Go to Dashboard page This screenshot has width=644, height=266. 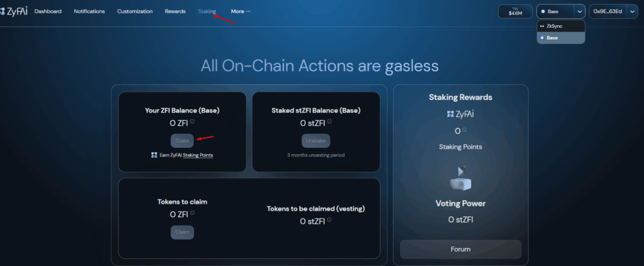click(48, 11)
